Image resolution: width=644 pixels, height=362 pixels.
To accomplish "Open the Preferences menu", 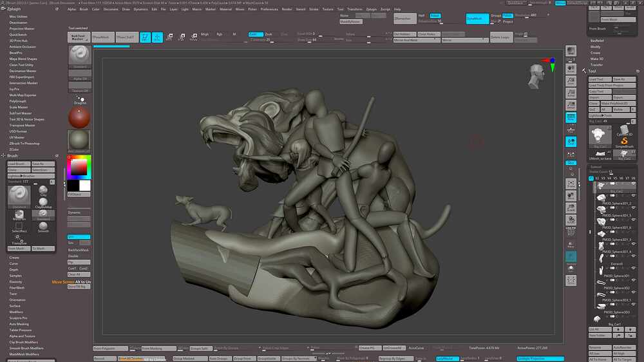I will coord(269,9).
